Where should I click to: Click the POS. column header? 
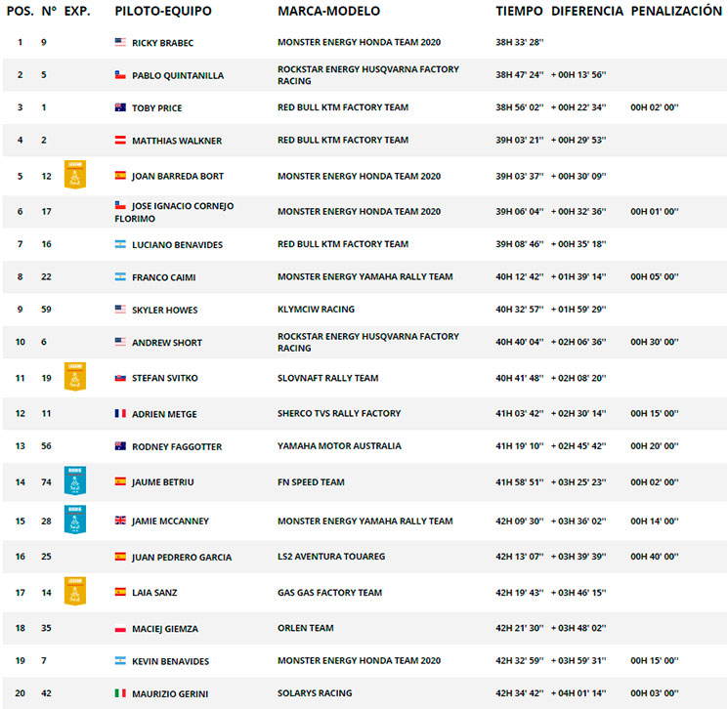[20, 11]
